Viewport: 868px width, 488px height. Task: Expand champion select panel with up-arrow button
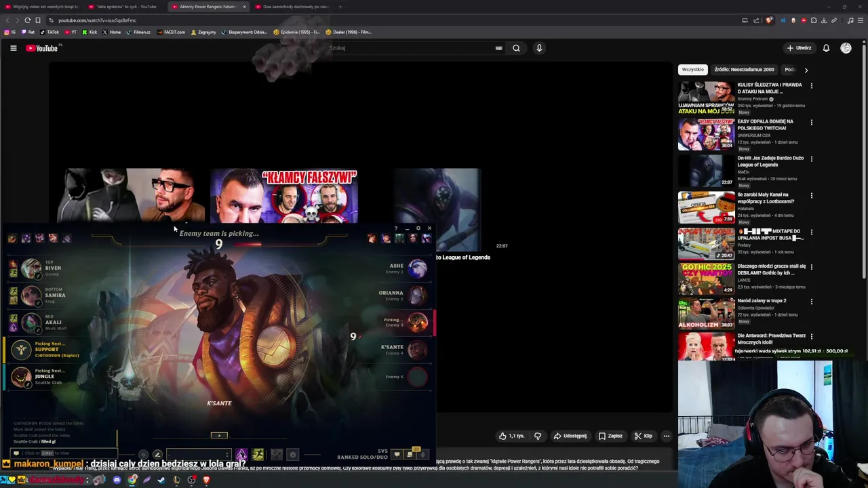click(219, 435)
